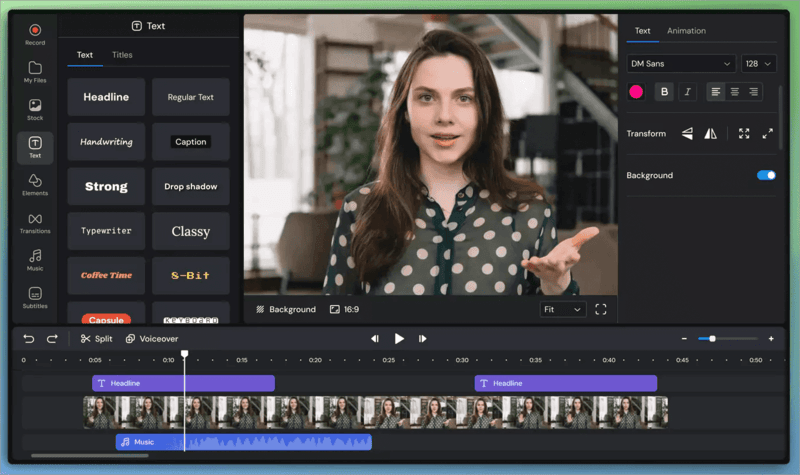Zoom in timeline with plus icon
The image size is (800, 475).
pos(771,339)
